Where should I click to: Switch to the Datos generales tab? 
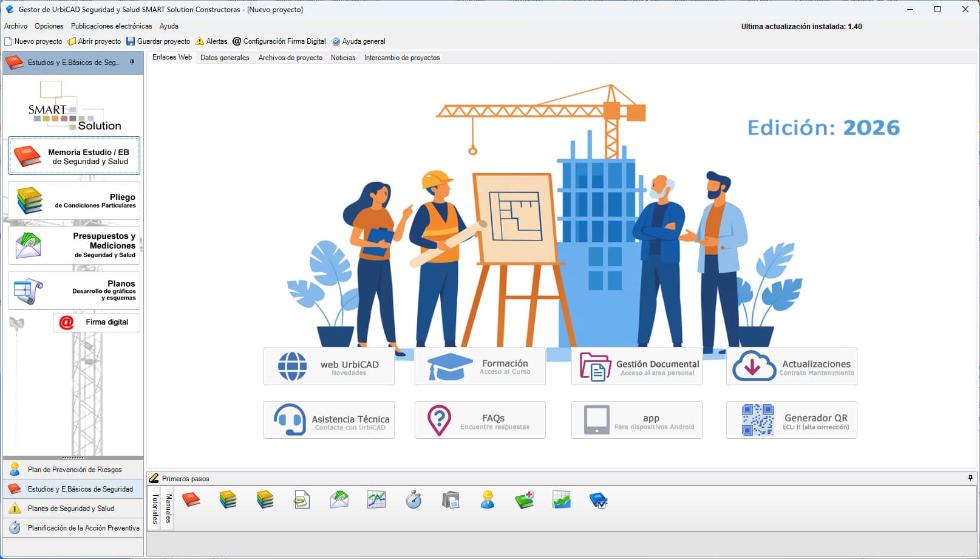pyautogui.click(x=225, y=57)
